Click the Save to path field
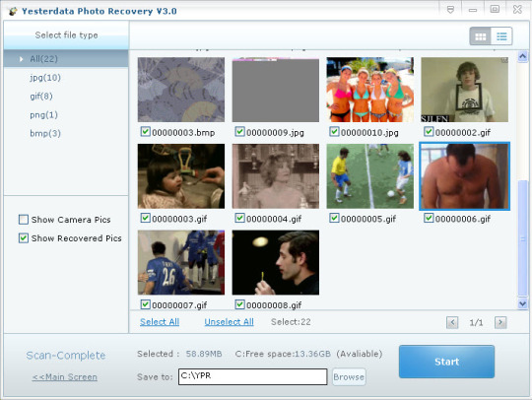Screen dimensions: 532x400 pyautogui.click(x=253, y=376)
